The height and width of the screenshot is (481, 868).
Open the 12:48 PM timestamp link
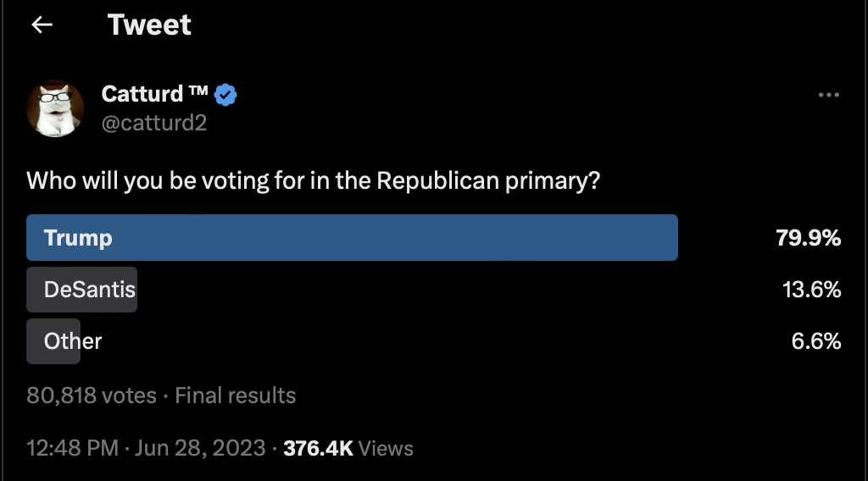point(73,448)
